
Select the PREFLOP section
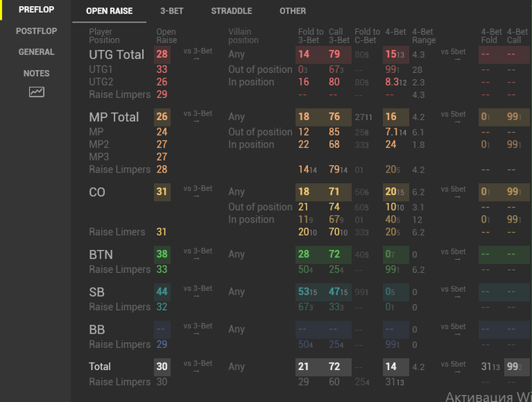(36, 10)
